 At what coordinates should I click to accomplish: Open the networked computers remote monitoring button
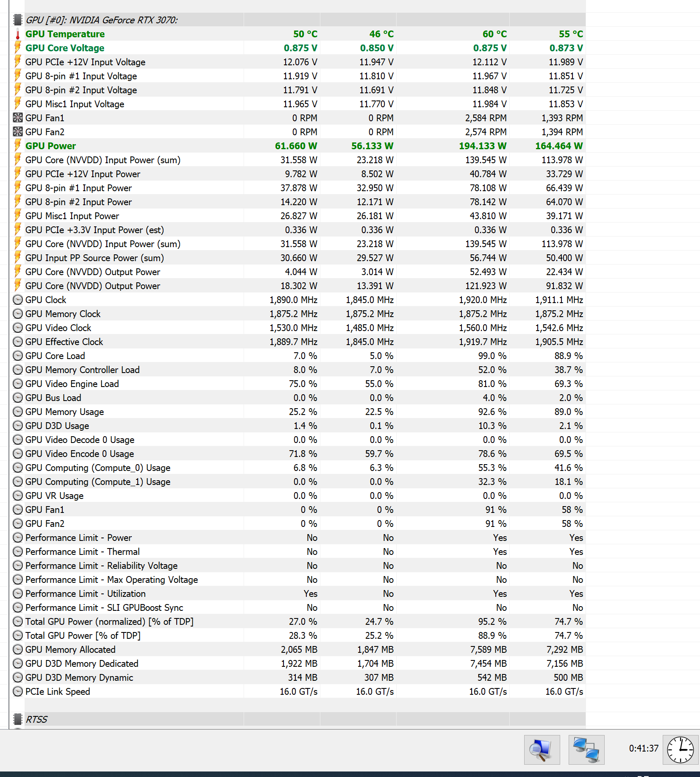[586, 749]
